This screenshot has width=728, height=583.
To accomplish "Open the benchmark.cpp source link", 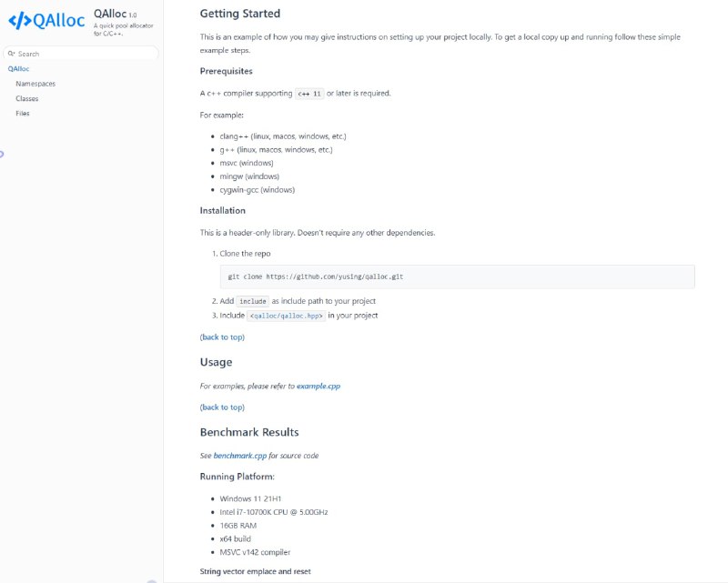I will pos(240,456).
